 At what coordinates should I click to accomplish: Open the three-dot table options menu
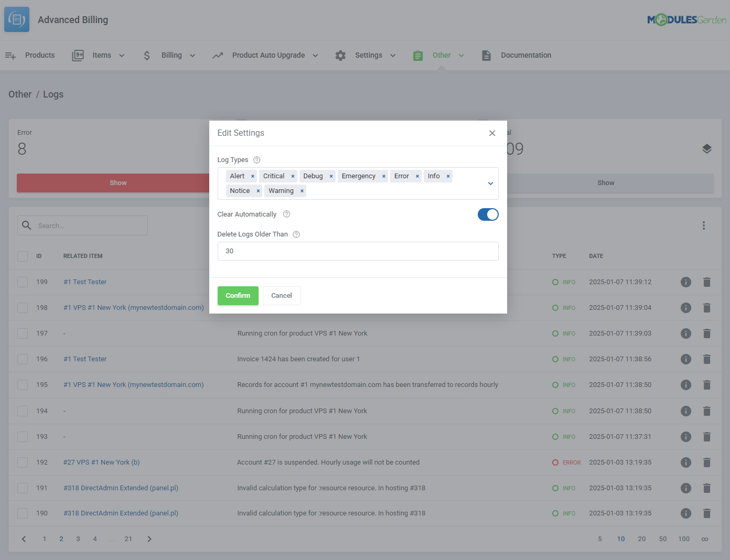703,225
